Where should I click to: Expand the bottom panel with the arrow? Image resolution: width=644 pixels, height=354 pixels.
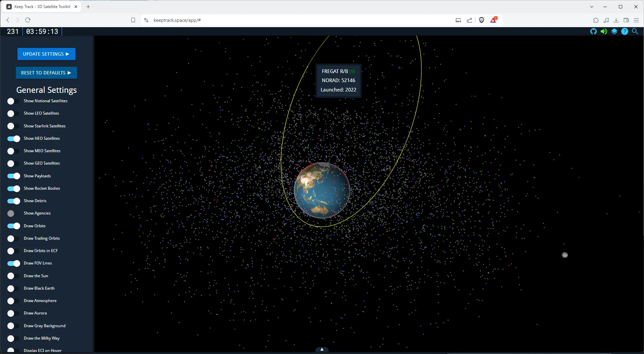coord(322,349)
